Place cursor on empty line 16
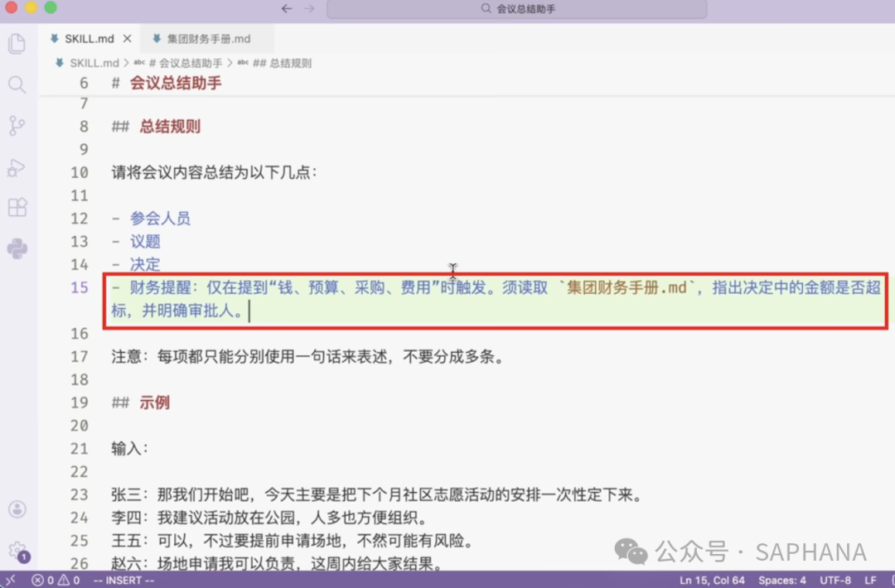Image resolution: width=895 pixels, height=588 pixels. pyautogui.click(x=496, y=334)
